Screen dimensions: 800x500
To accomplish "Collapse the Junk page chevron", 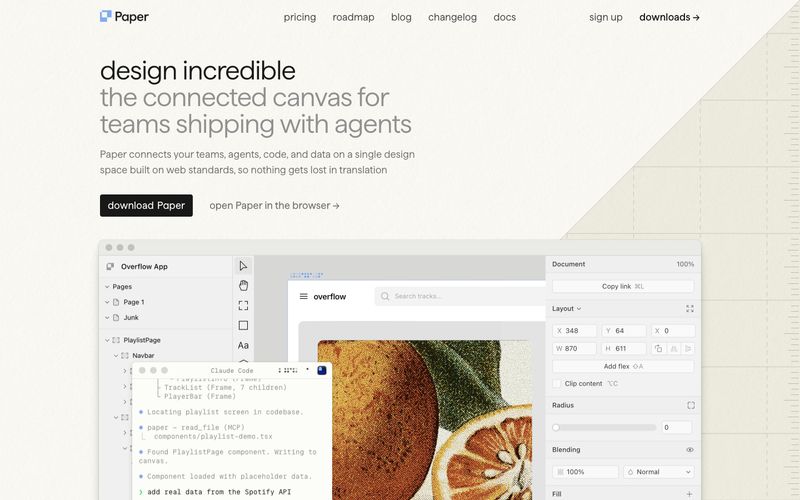I will [x=107, y=317].
